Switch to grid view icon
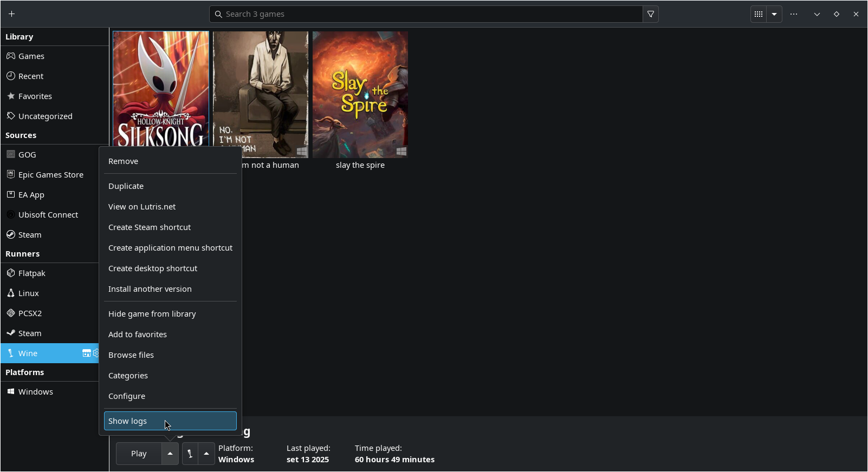Image resolution: width=868 pixels, height=472 pixels. [759, 14]
